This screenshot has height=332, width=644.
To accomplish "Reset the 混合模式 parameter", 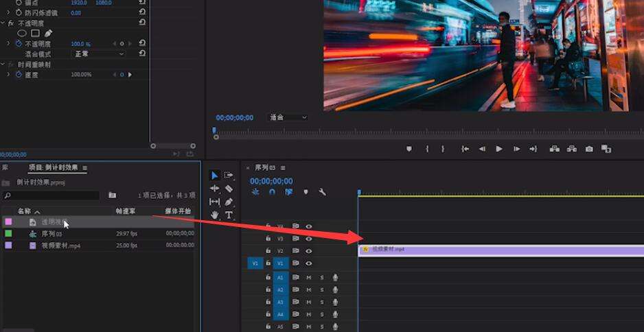I will coord(142,54).
